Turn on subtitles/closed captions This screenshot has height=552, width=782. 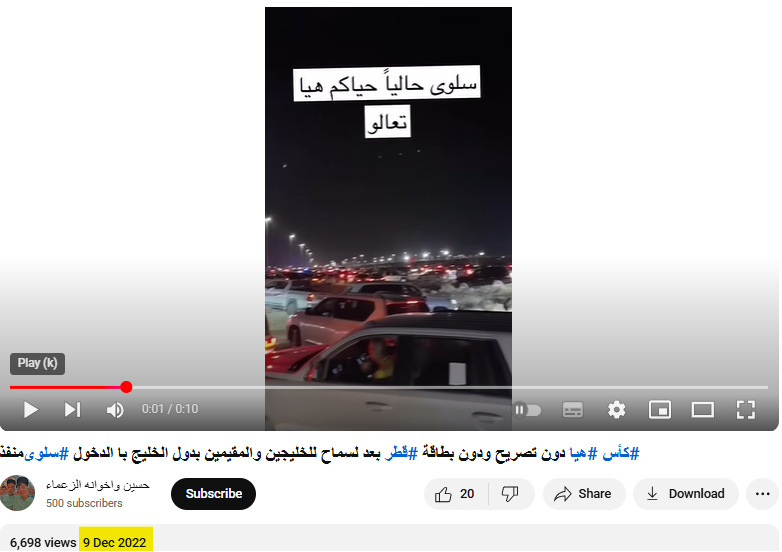[x=573, y=410]
